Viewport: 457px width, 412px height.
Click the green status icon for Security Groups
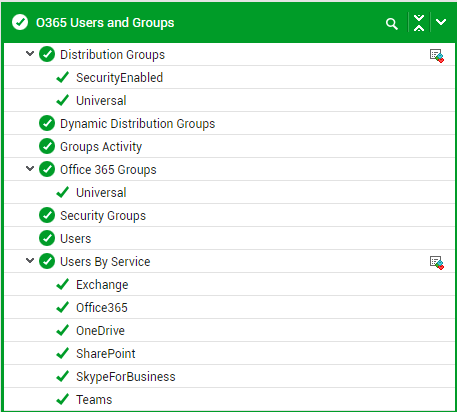pos(47,215)
